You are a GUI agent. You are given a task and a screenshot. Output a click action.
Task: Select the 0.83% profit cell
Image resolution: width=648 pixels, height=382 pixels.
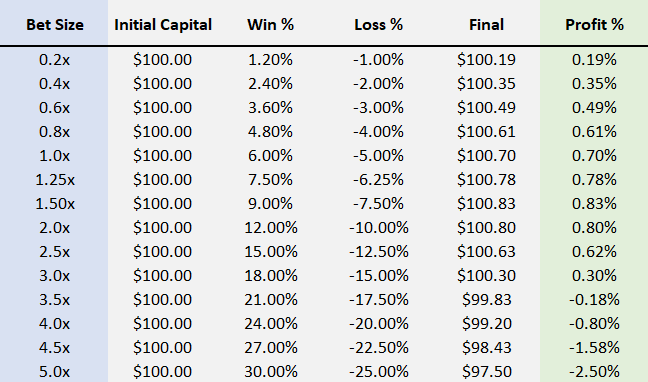click(594, 204)
